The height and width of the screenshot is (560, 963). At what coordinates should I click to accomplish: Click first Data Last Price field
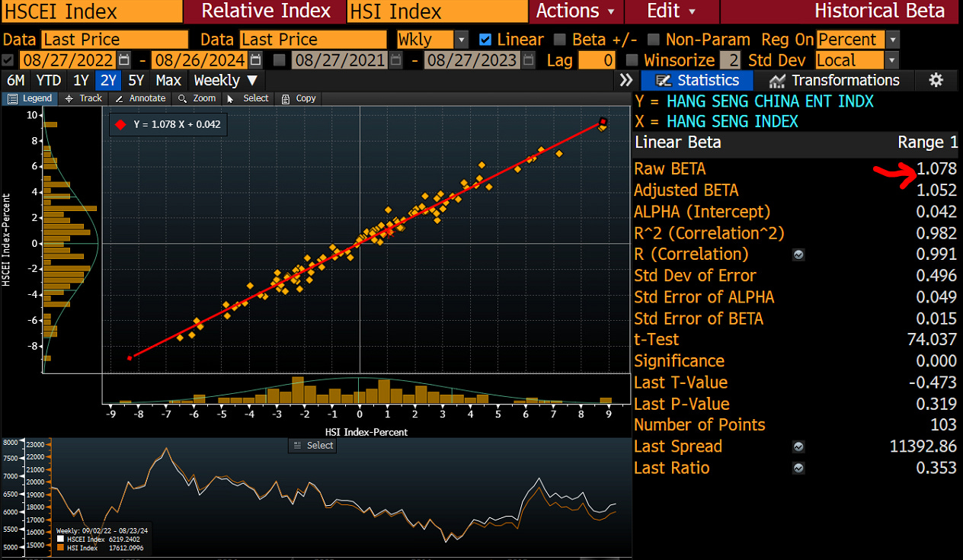click(114, 40)
